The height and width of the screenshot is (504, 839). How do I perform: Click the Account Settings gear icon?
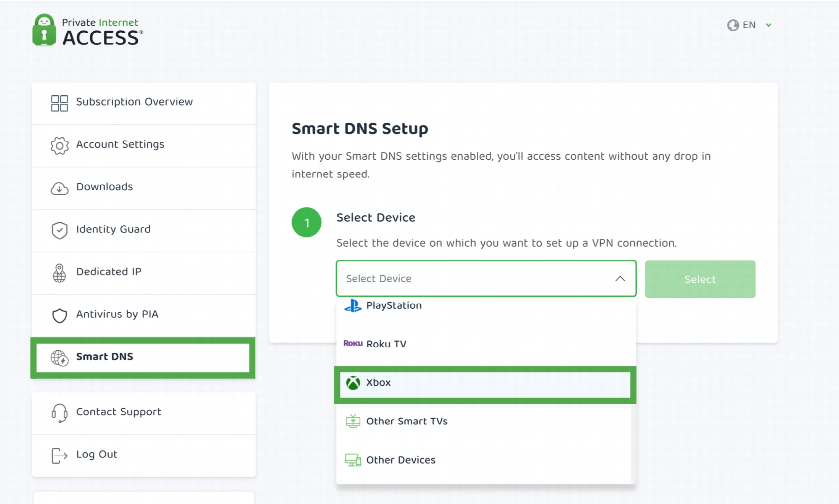point(59,146)
